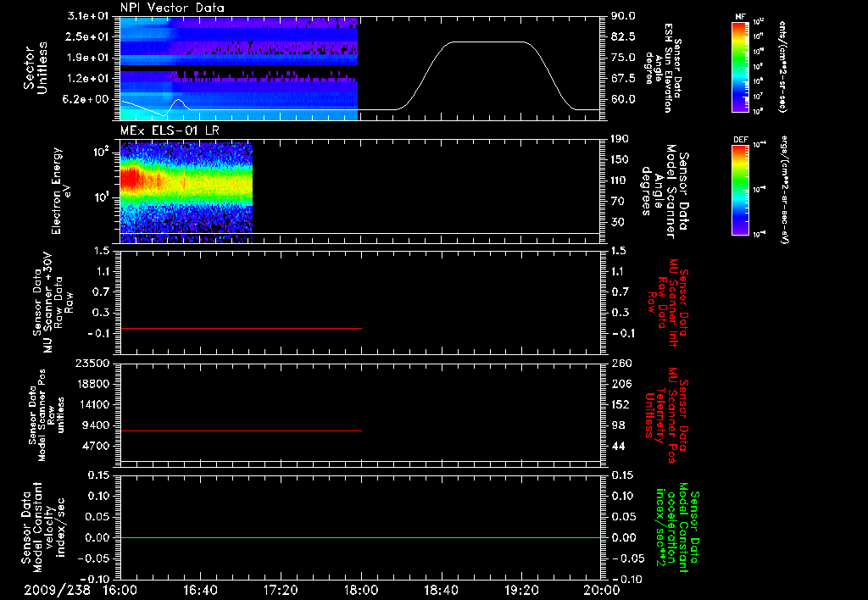Click the "260" telemetry tick label
Image resolution: width=868 pixels, height=600 pixels.
tap(621, 363)
